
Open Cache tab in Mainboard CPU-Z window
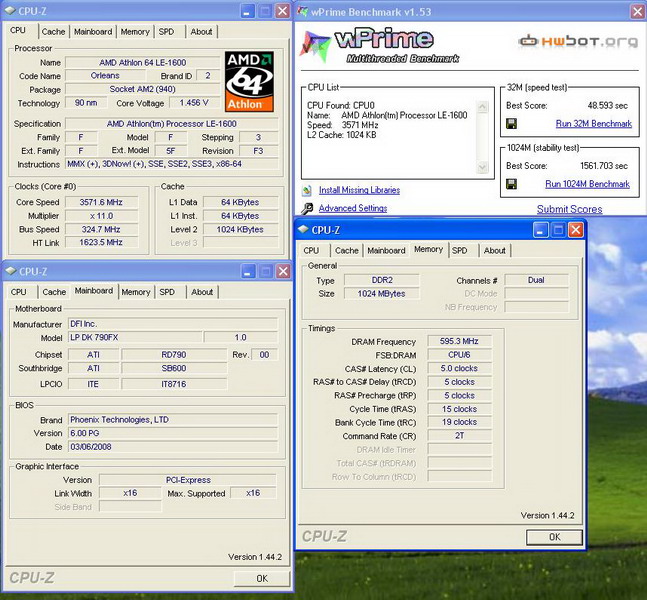54,292
